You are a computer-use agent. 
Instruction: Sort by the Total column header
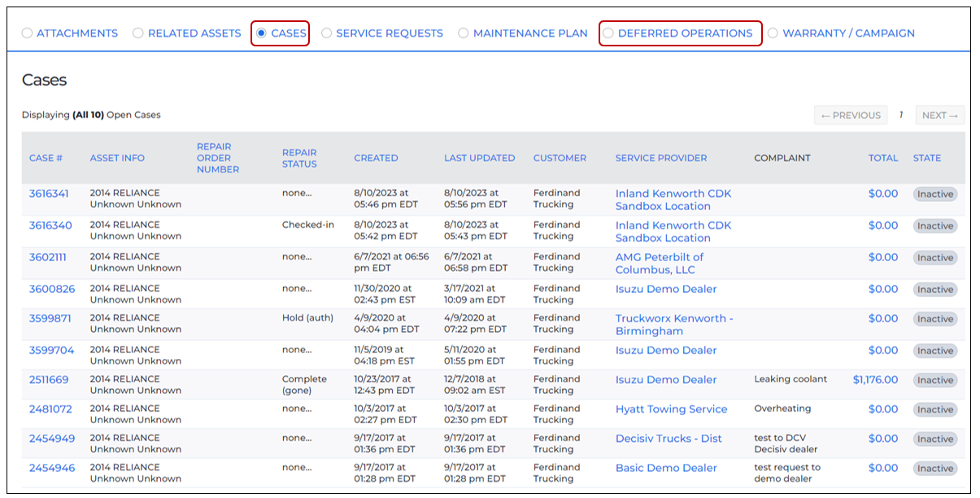tap(883, 158)
